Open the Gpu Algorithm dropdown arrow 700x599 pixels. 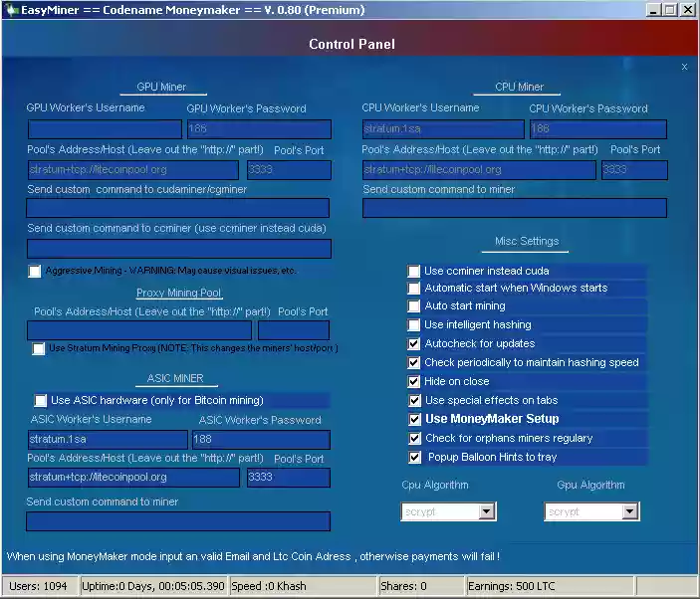pyautogui.click(x=630, y=511)
